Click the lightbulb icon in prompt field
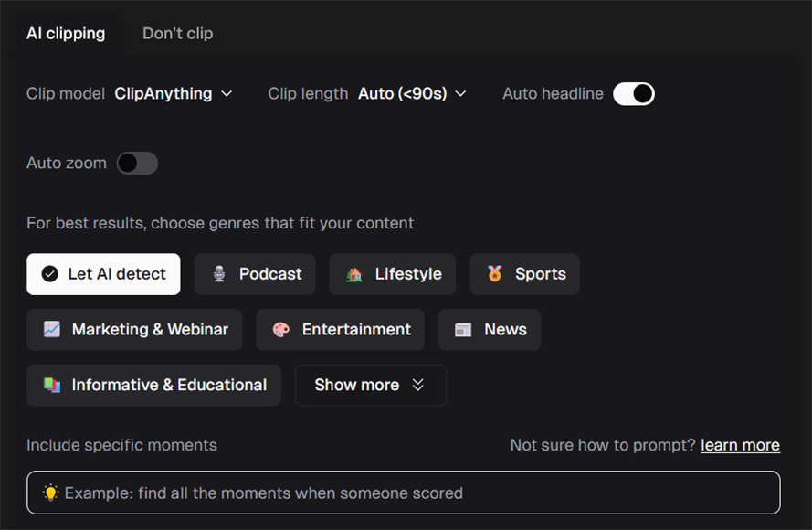Image resolution: width=812 pixels, height=530 pixels. tap(50, 493)
